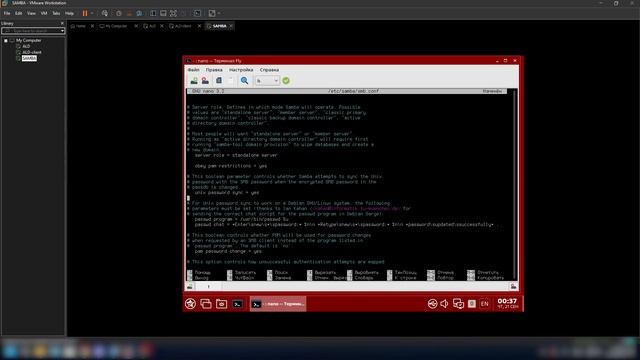This screenshot has width=640, height=360.
Task: Open the VMware VM menu
Action: pos(44,13)
